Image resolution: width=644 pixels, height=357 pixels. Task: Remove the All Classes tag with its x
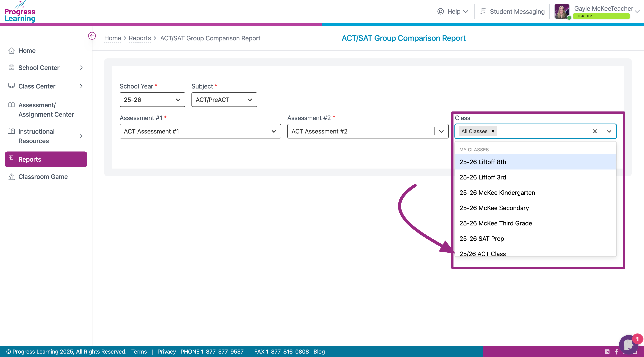(493, 131)
